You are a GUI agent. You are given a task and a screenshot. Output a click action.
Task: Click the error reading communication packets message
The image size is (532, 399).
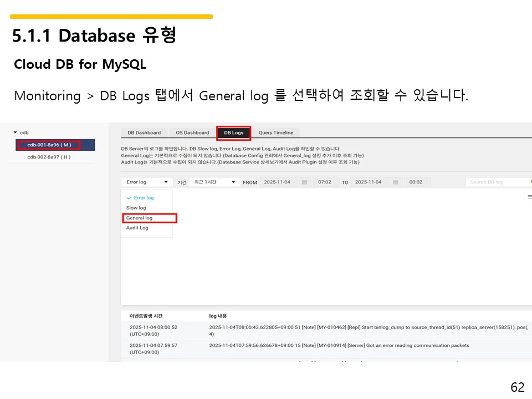click(x=339, y=345)
